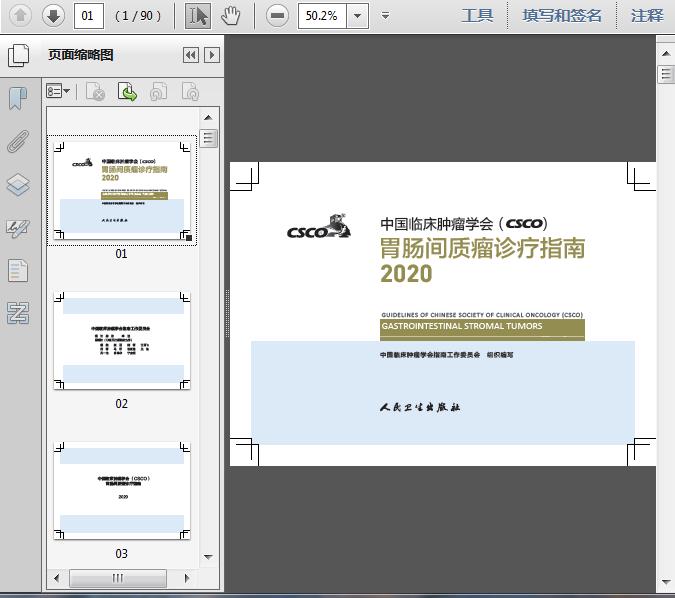Click the rotate pages clockwise icon
This screenshot has width=675, height=598.
point(190,91)
